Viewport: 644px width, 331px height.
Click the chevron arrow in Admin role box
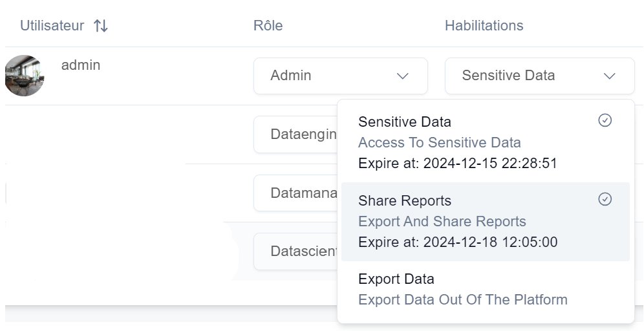point(402,76)
